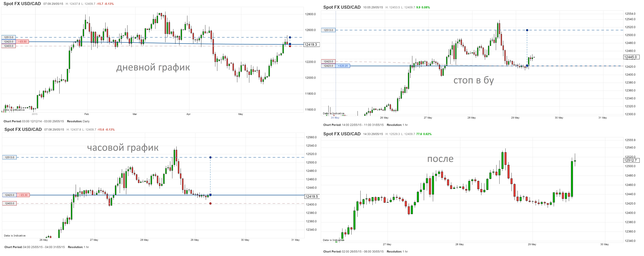This screenshot has width=644, height=256.
Task: Select the red 12423.0 stop label on "стоп в бу" chart
Action: pyautogui.click(x=328, y=61)
